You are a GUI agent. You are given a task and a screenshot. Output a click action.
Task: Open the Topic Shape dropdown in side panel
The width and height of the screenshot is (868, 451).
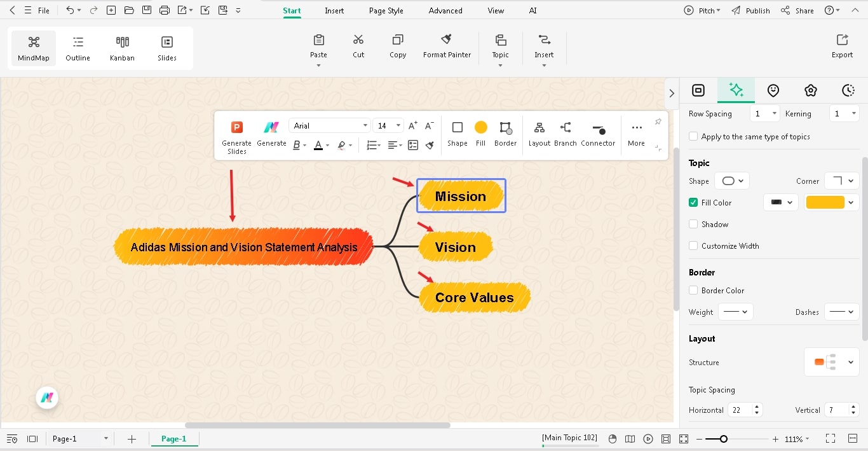732,181
